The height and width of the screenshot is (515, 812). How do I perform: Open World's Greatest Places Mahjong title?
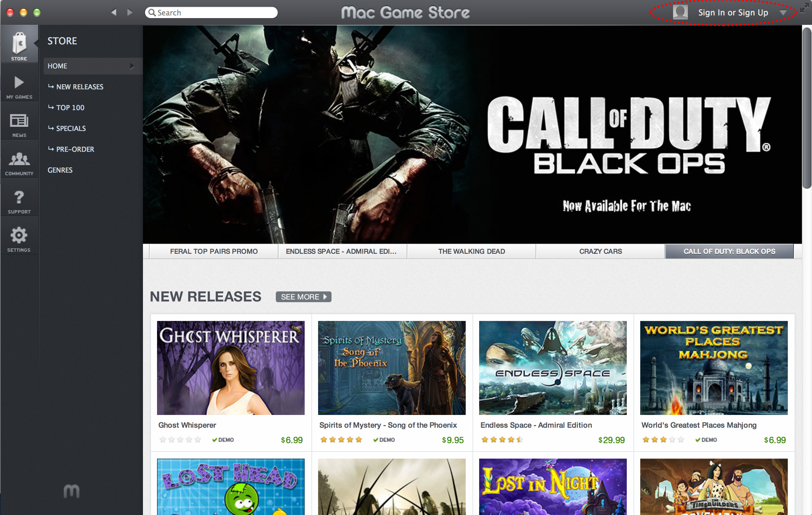pos(699,425)
